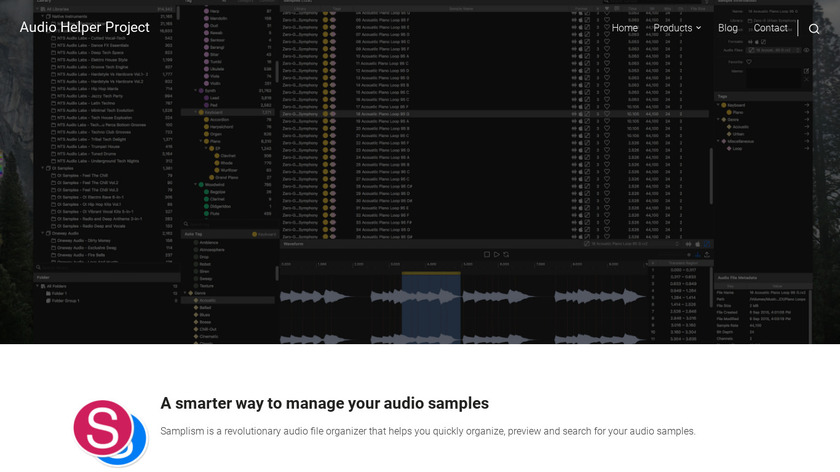Click the stop square icon above the waveform

487,254
